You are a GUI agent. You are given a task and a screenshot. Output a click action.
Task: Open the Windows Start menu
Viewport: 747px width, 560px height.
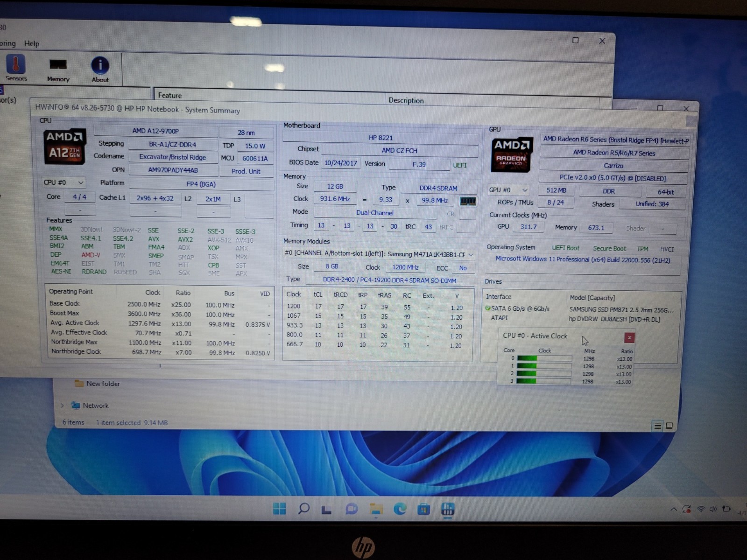279,509
